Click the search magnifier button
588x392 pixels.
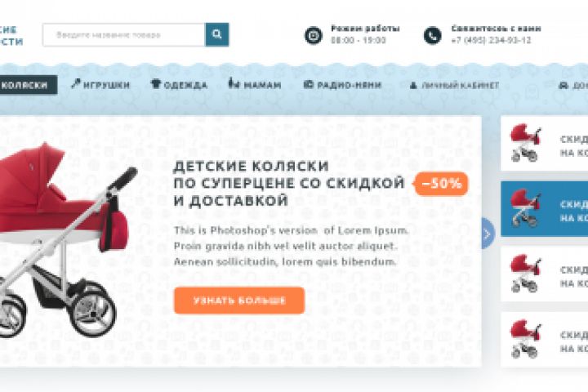pos(216,34)
